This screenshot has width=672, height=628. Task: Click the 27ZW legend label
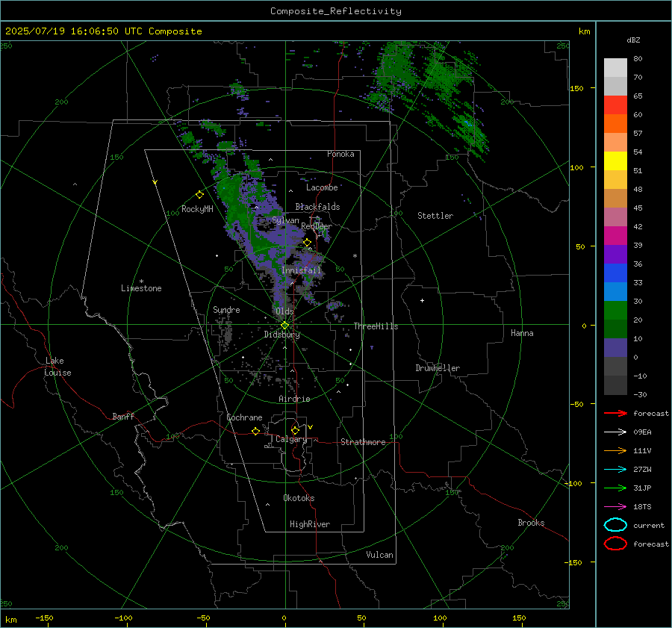642,470
